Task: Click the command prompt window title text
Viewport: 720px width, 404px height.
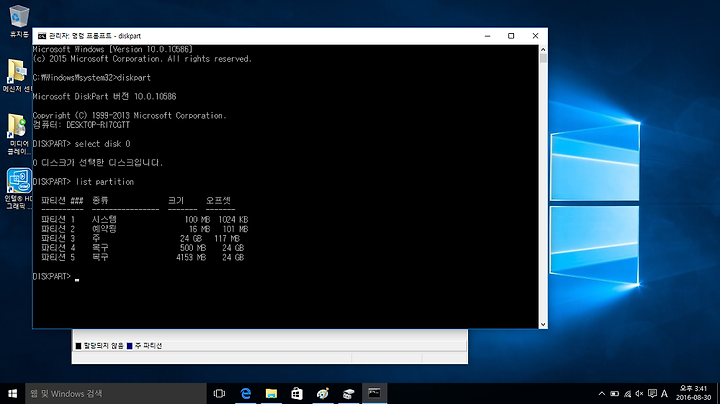Action: tap(95, 36)
